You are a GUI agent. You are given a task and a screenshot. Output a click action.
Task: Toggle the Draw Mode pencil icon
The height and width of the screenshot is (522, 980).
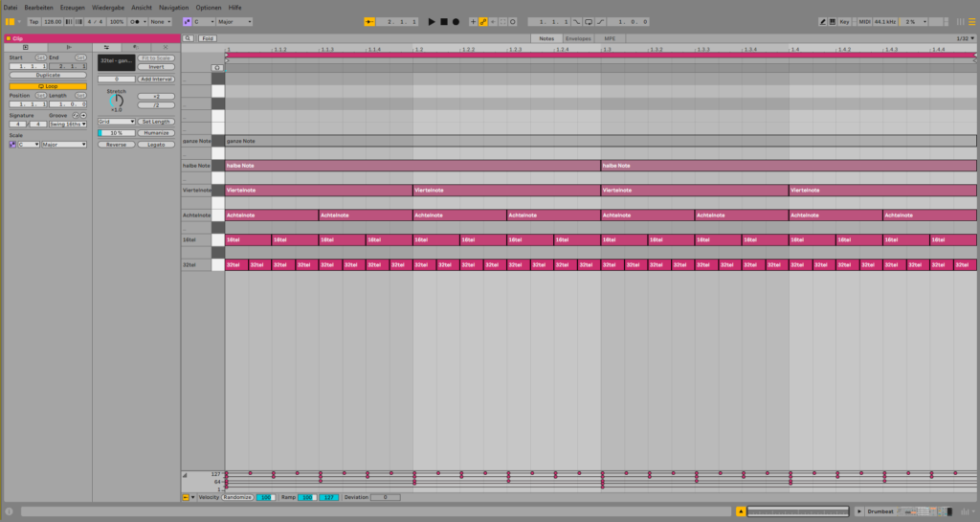click(822, 22)
